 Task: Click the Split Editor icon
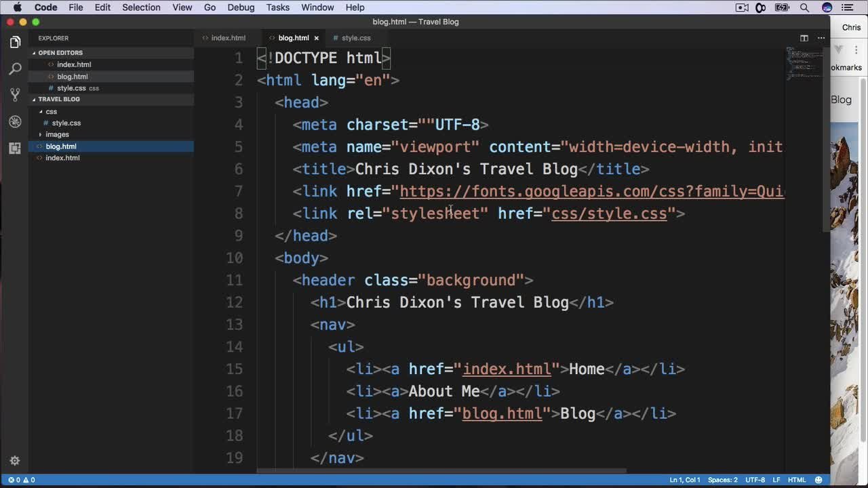(x=804, y=38)
